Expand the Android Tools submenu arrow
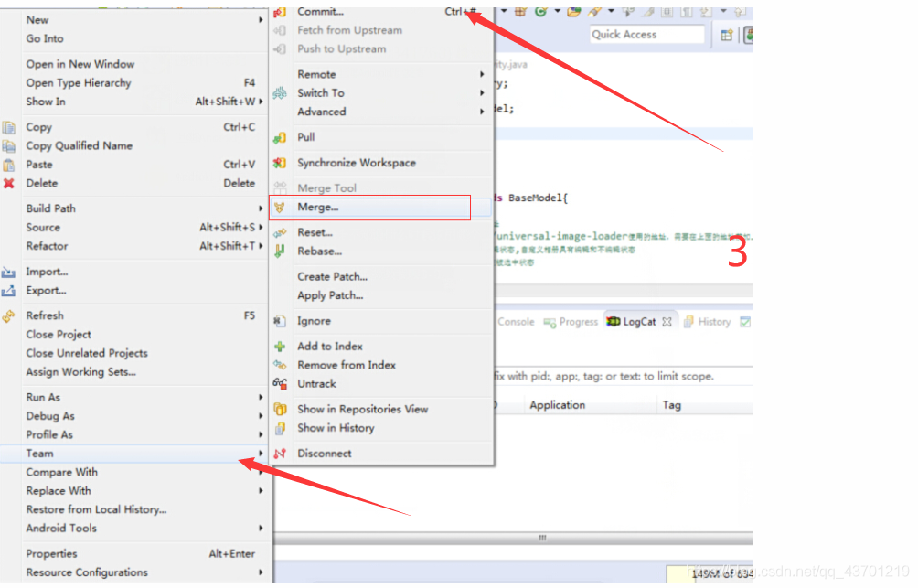Viewport: 918px width, 588px height. tap(261, 529)
